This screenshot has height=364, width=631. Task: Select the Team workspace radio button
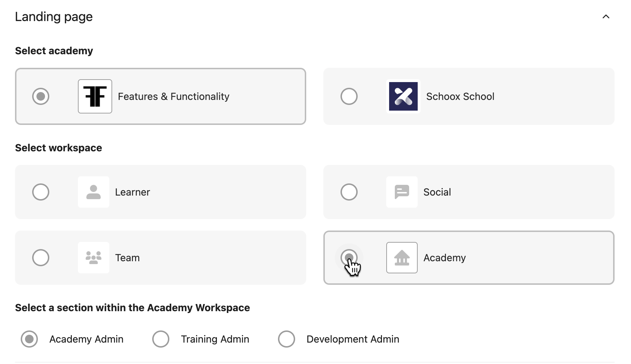(41, 258)
